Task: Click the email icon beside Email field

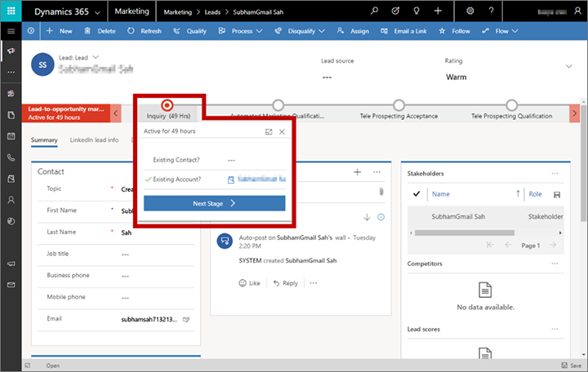Action: pos(186,319)
